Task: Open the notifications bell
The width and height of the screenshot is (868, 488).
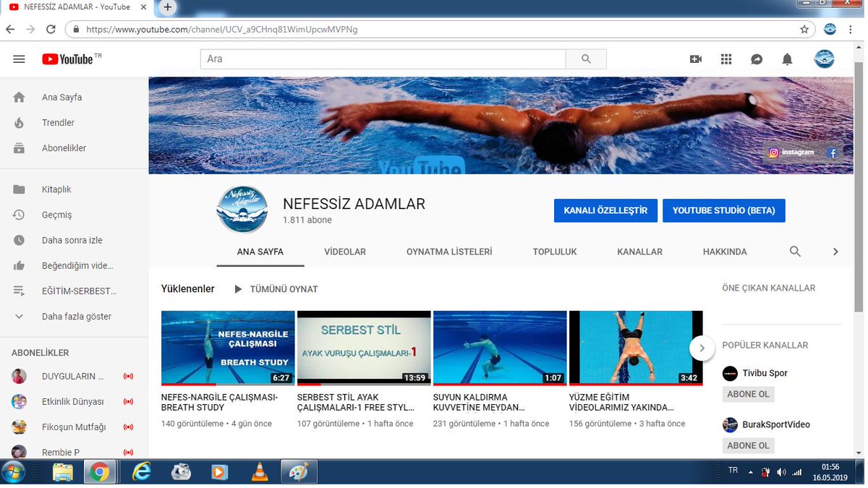Action: coord(787,59)
